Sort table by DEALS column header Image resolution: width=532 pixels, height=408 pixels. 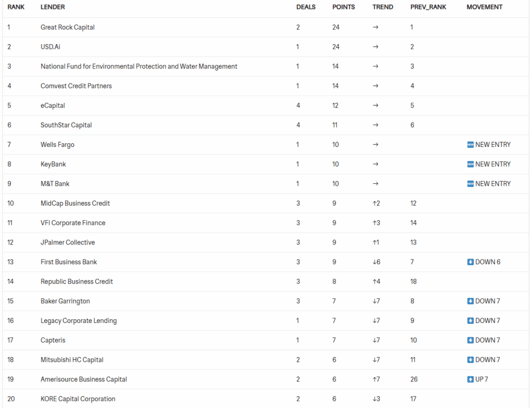[305, 7]
